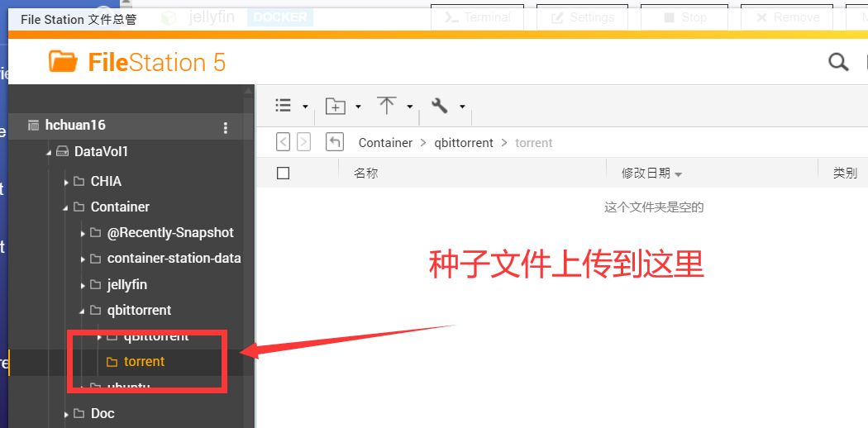Screen dimensions: 868x428
Task: Open the tools dropdown arrow
Action: [462, 106]
